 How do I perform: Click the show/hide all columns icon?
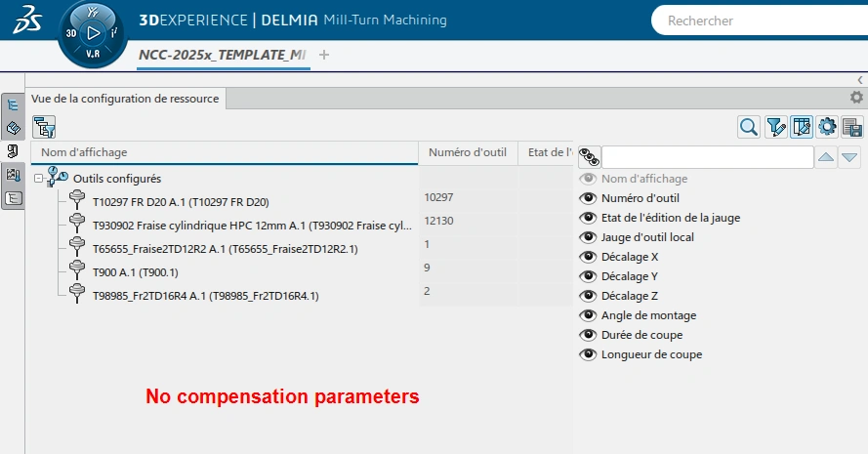(x=589, y=156)
